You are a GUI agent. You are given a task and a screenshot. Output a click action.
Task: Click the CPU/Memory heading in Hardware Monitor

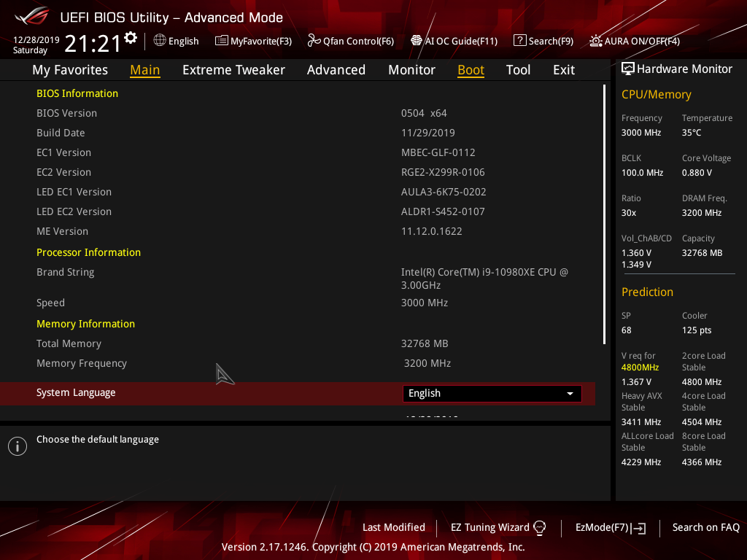[x=656, y=95]
